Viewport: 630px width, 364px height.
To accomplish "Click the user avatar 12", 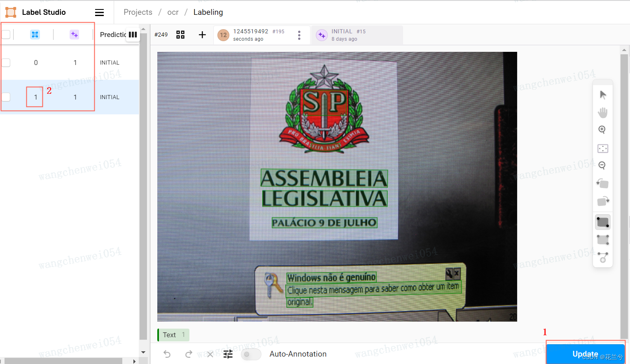I will click(x=223, y=35).
